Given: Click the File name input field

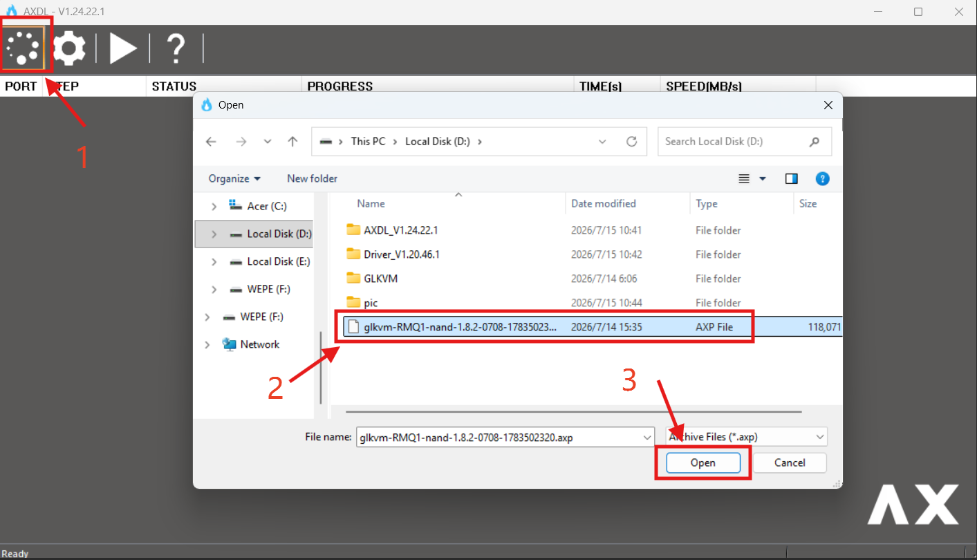Looking at the screenshot, I should click(x=499, y=437).
